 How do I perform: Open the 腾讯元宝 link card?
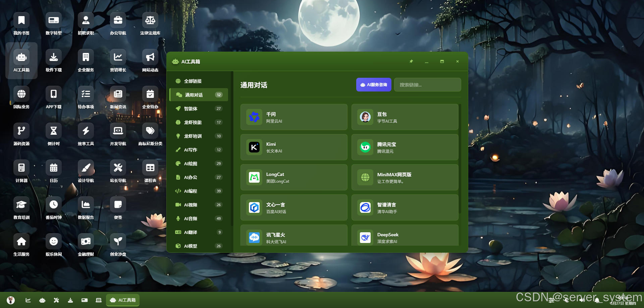[405, 147]
